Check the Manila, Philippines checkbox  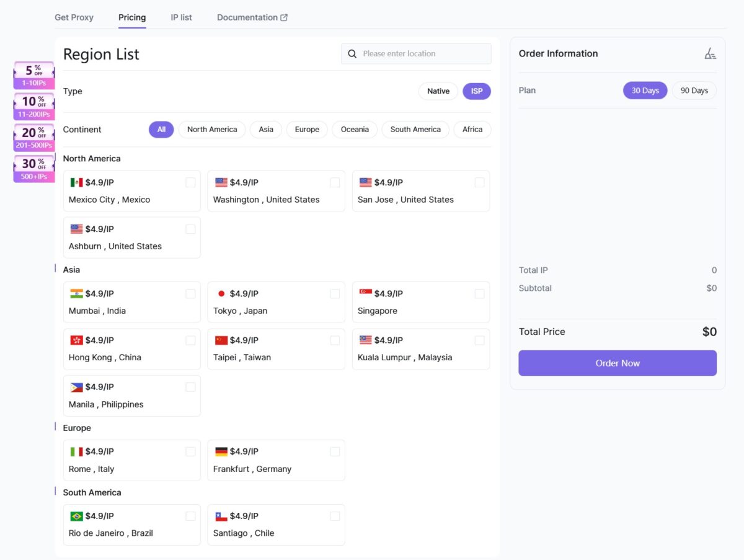[190, 387]
